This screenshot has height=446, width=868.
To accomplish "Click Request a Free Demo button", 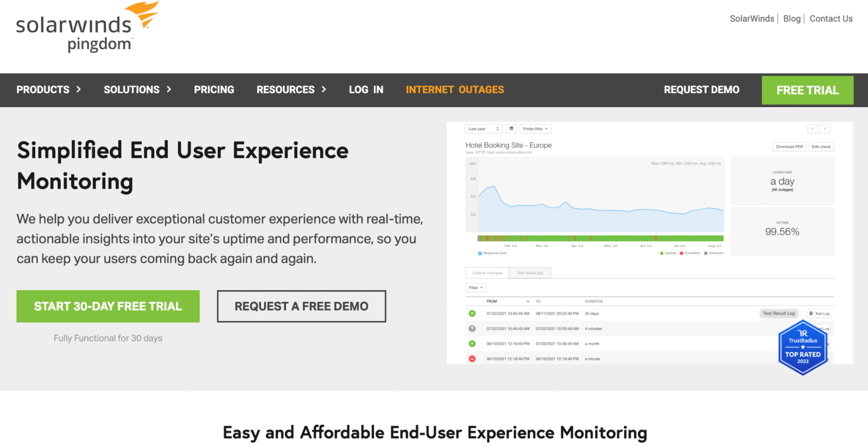I will 301,306.
